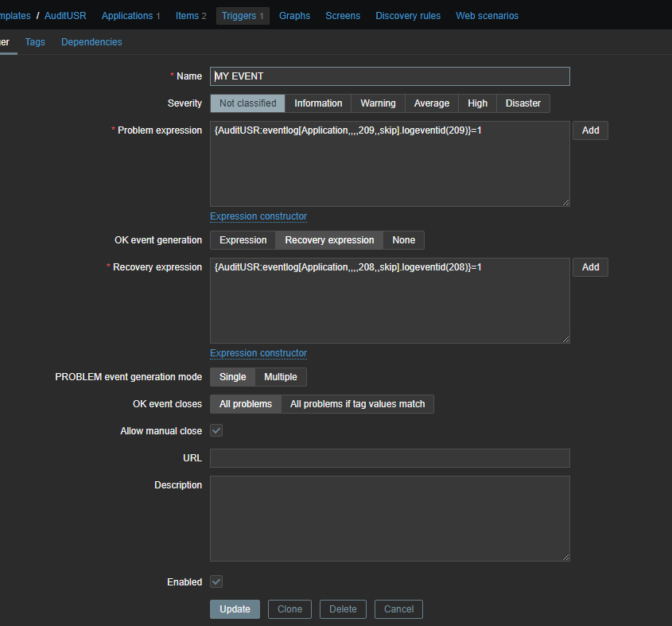Click Add next to Problem expression
This screenshot has height=626, width=672.
(590, 130)
